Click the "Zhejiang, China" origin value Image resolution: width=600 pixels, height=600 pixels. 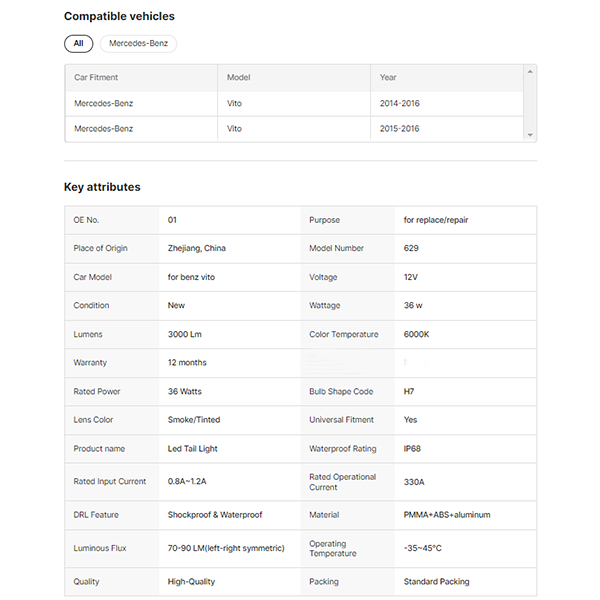[196, 248]
